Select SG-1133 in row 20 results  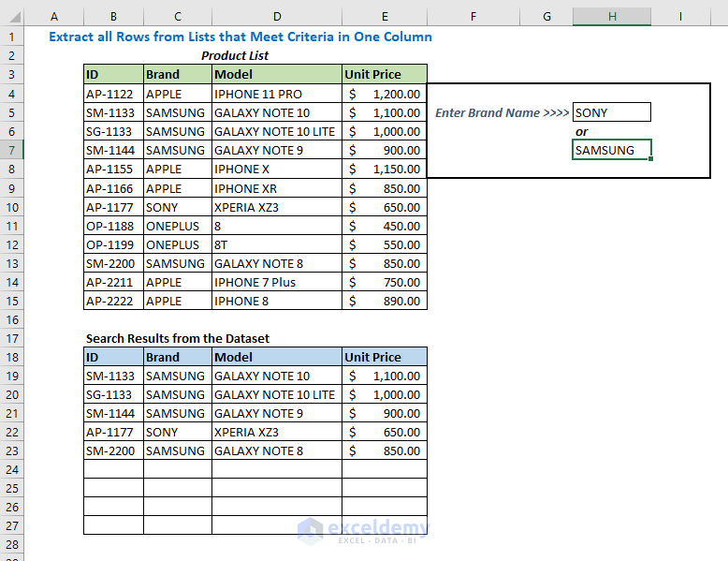(x=114, y=394)
